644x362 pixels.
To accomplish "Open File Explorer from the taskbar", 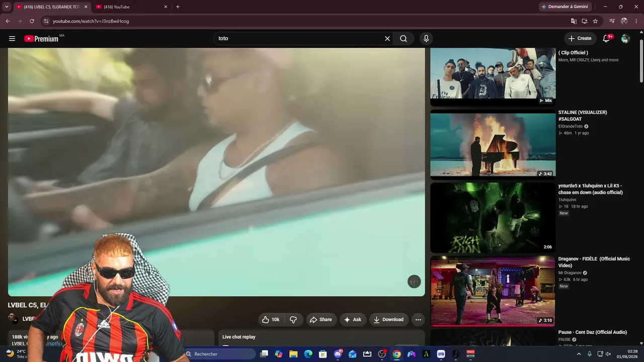I will (x=293, y=354).
